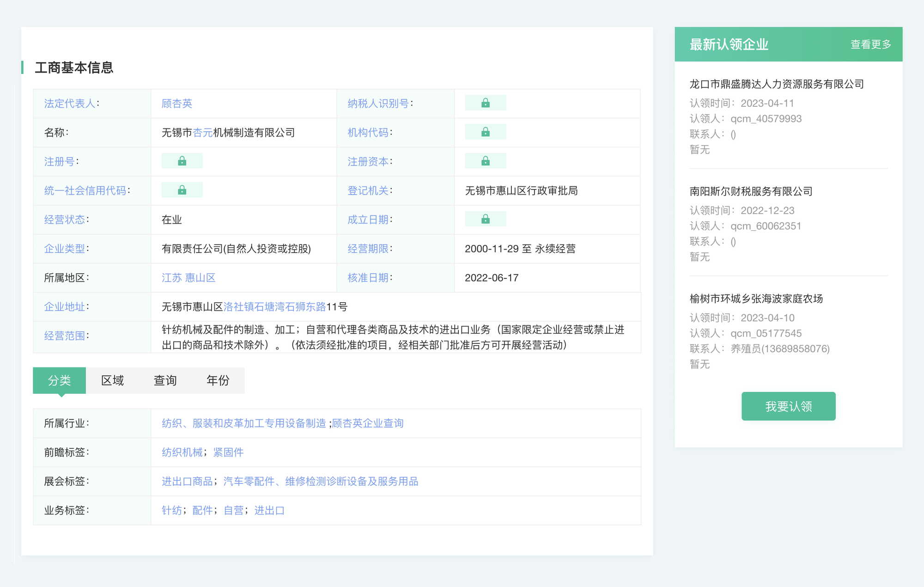924x587 pixels.
Task: Click claimant qcm_40579993
Action: [x=766, y=119]
